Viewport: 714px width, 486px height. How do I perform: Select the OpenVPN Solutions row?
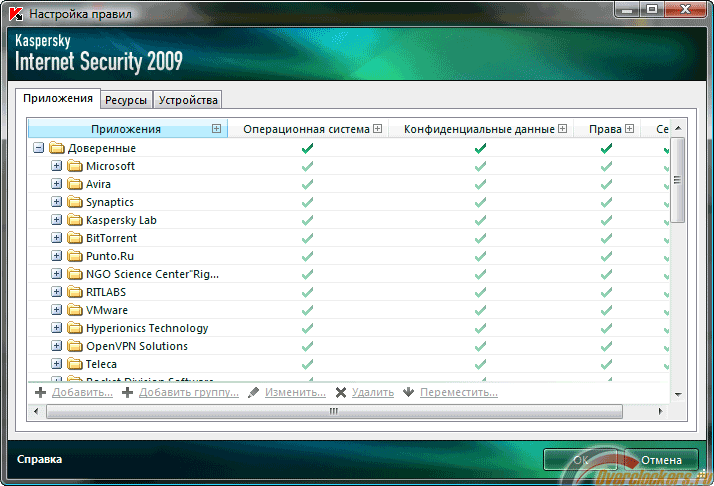tap(349, 346)
